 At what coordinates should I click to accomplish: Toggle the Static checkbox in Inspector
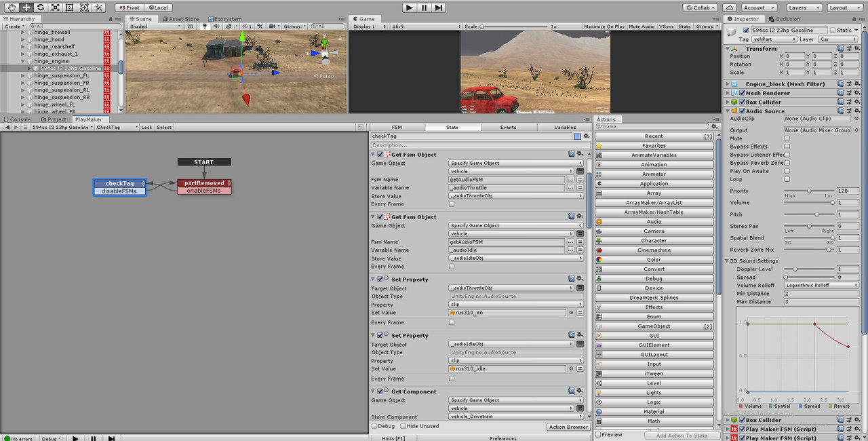point(832,31)
